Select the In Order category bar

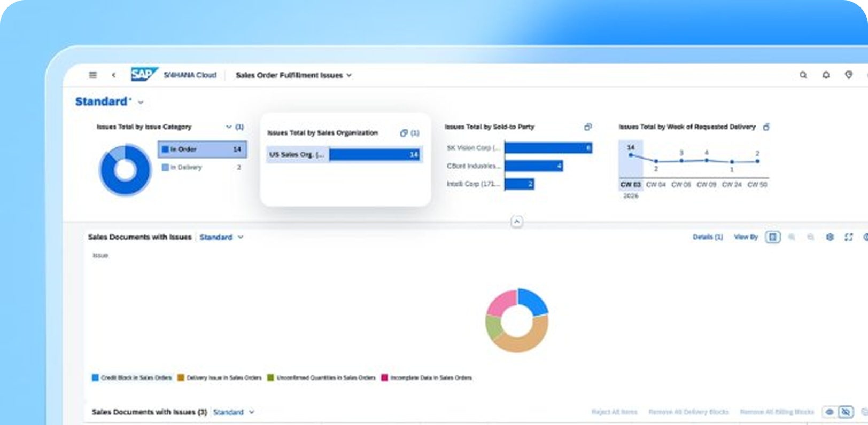point(203,149)
